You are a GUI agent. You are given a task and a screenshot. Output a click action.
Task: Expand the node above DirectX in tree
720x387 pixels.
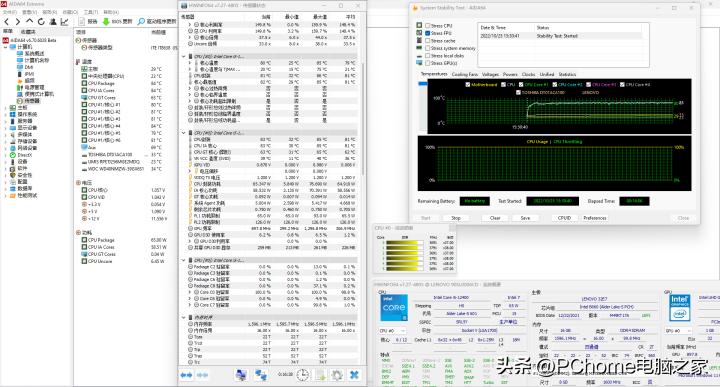point(6,148)
